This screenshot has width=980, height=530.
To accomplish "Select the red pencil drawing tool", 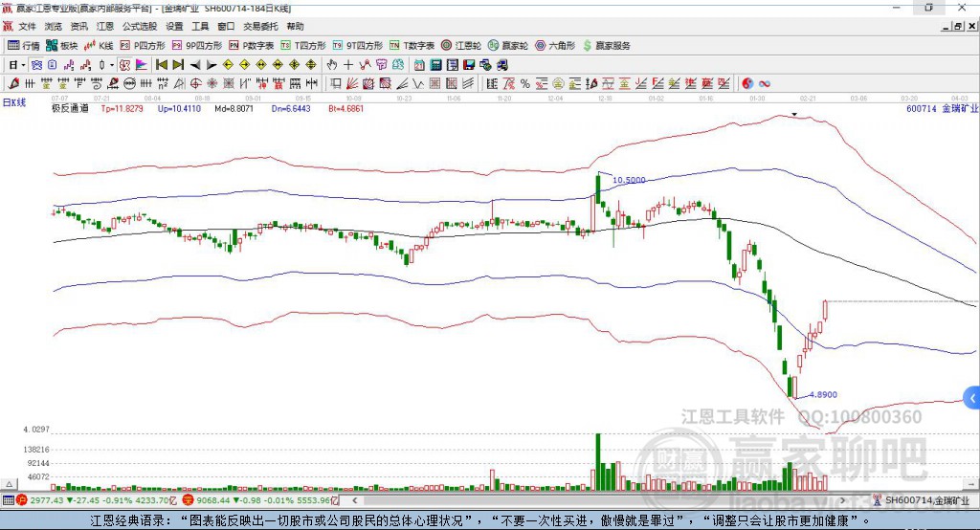I will 13,84.
